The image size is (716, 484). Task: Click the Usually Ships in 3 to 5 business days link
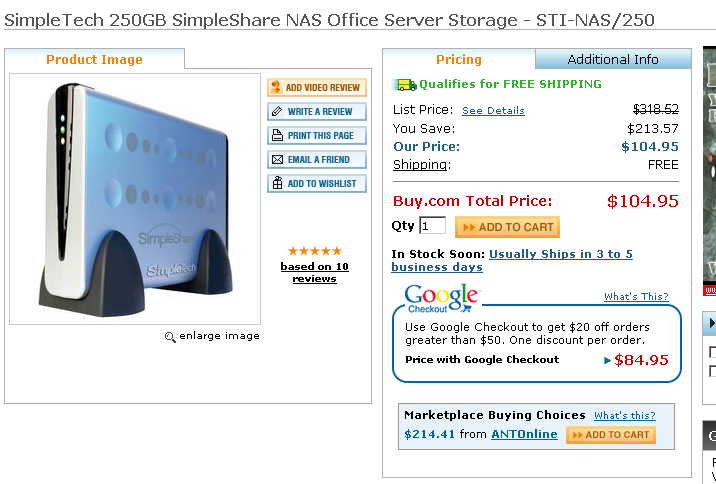tap(512, 260)
